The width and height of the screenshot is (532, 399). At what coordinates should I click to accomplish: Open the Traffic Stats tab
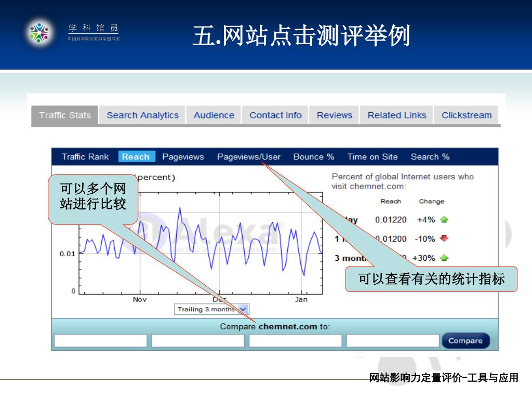tap(65, 115)
